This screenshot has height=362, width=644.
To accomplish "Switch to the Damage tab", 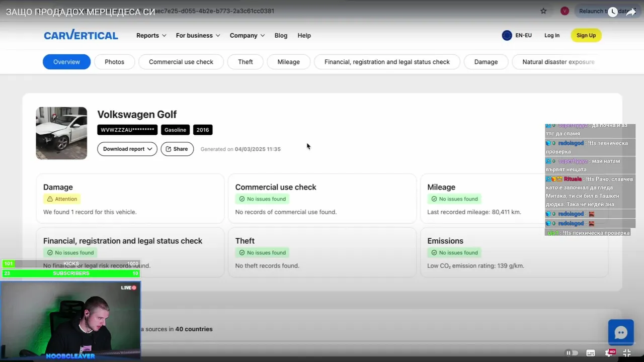I will pos(486,62).
